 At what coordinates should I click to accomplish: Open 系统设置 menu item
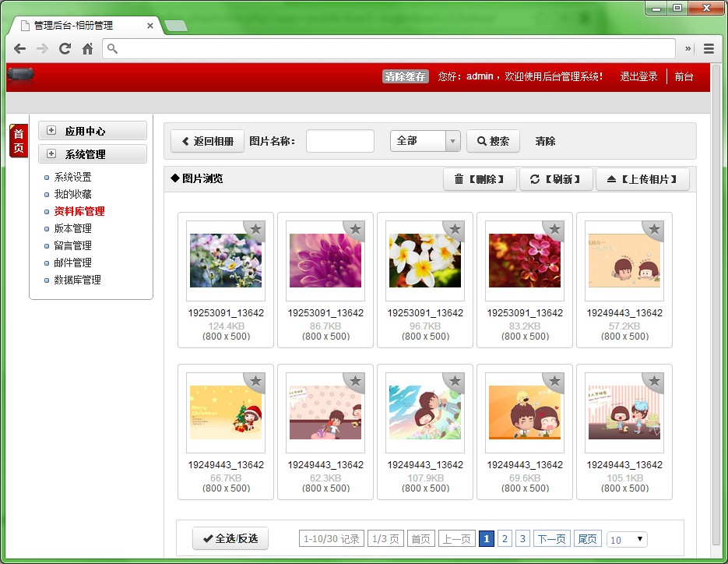coord(72,177)
